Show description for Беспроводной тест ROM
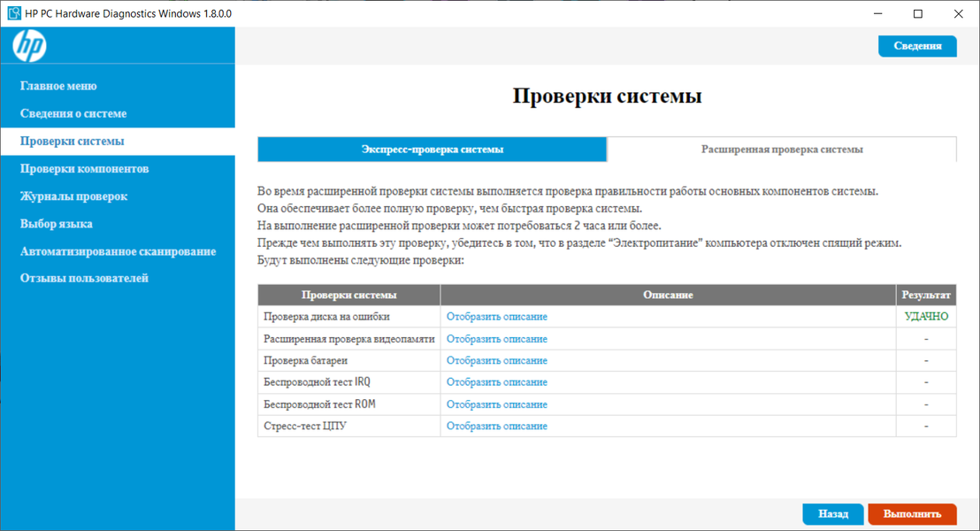 click(497, 404)
